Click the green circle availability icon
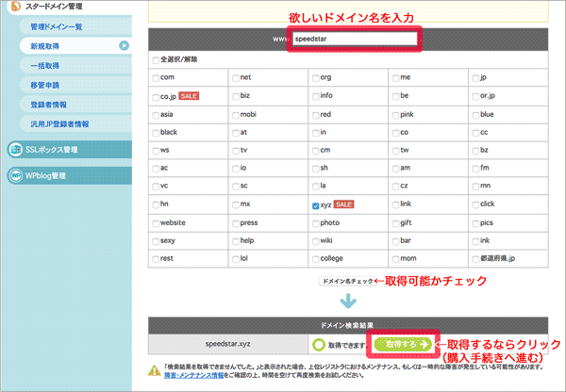Image resolution: width=566 pixels, height=392 pixels. [x=319, y=344]
